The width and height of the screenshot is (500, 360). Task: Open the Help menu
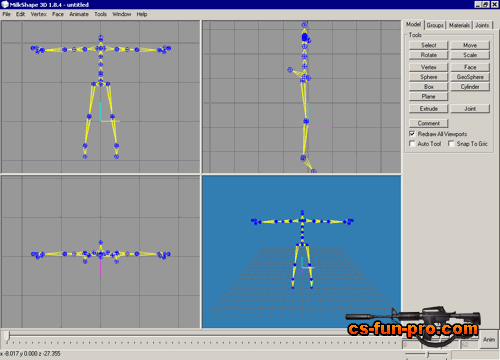(x=142, y=14)
